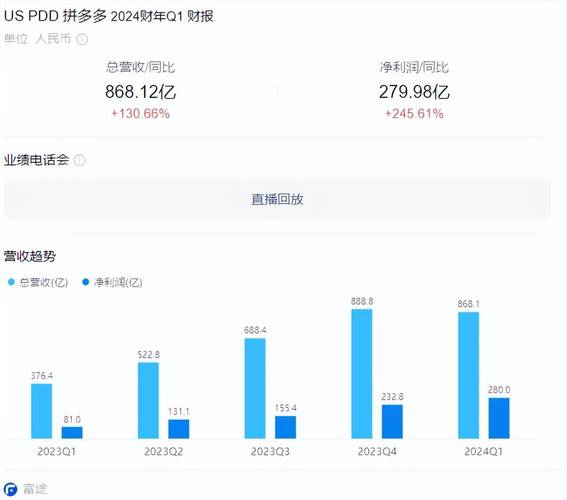This screenshot has width=567, height=500.
Task: Click the +245.61% profit growth value
Action: (x=414, y=114)
